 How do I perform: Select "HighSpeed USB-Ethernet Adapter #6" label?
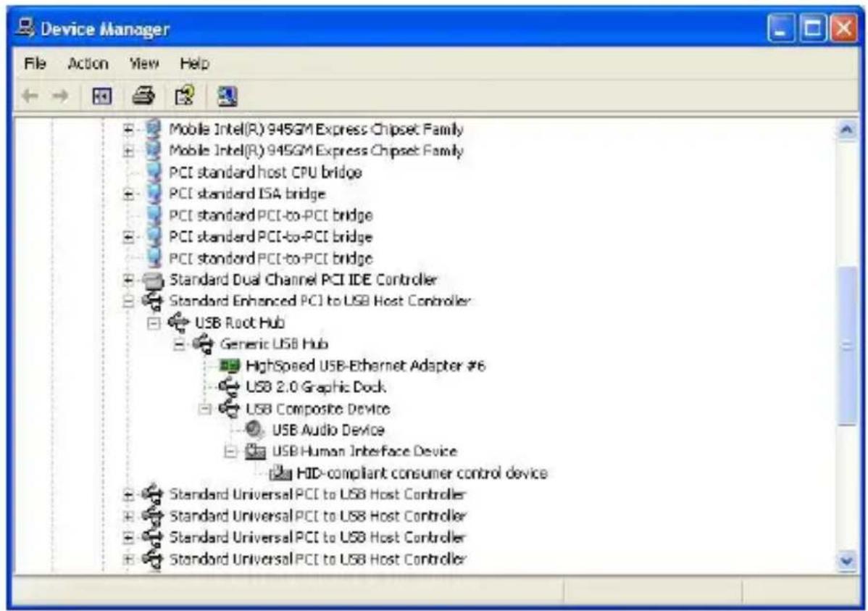pyautogui.click(x=365, y=365)
